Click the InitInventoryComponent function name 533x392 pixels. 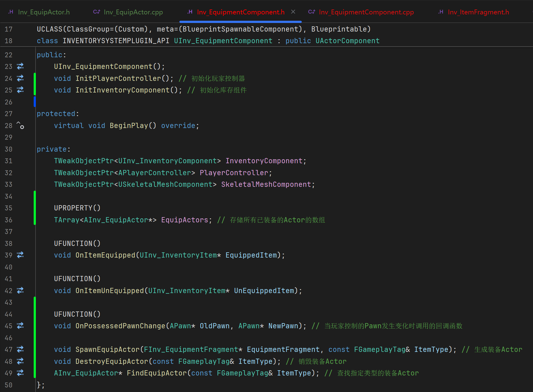[x=123, y=90]
